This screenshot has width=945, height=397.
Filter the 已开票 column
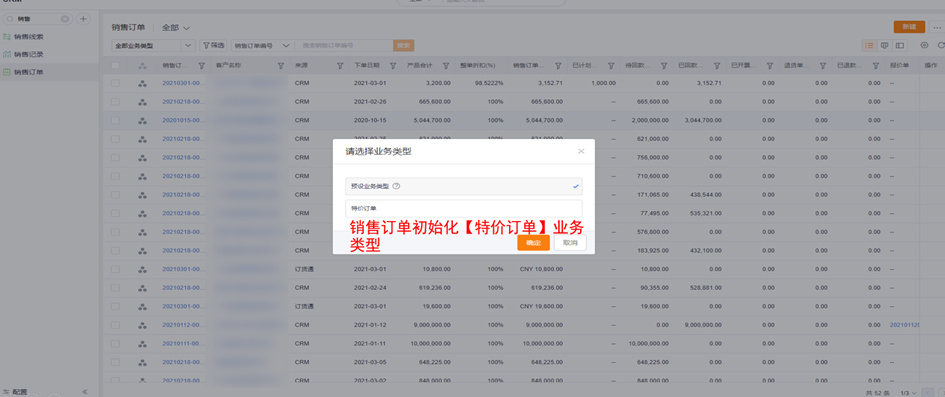[770, 65]
